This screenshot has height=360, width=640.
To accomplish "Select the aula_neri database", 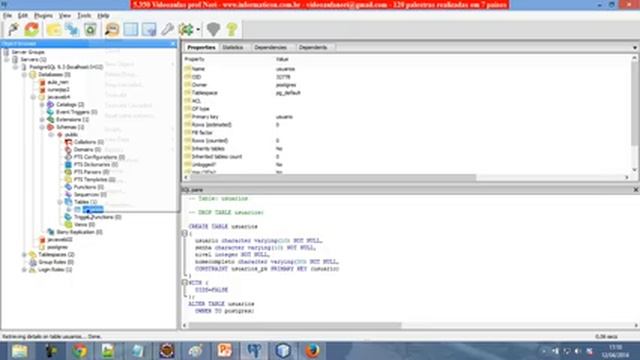I will click(x=58, y=82).
